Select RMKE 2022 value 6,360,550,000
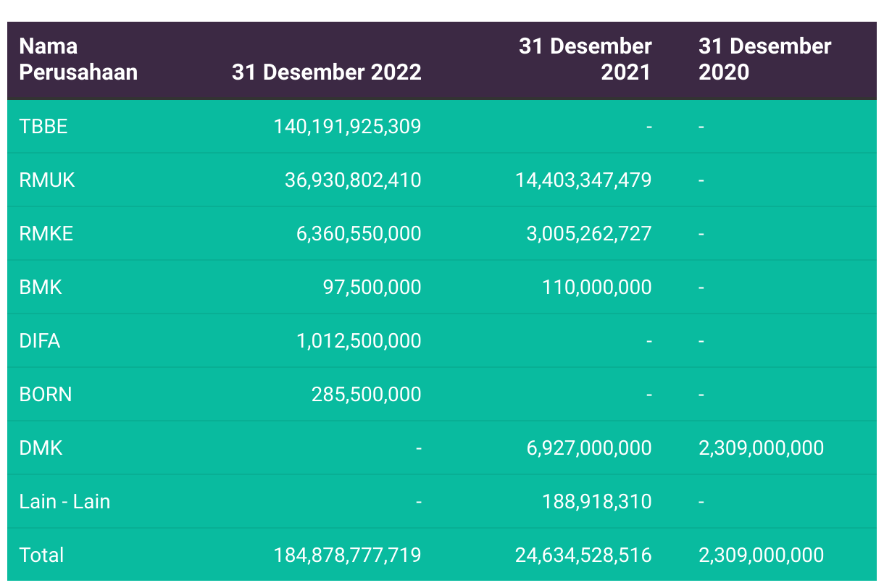The image size is (884, 588). (359, 234)
